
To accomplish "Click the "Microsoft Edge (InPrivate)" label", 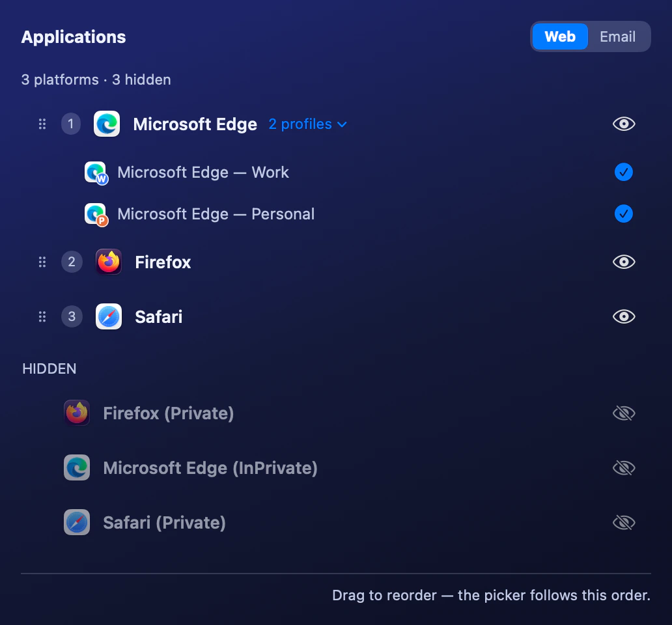I will 210,468.
